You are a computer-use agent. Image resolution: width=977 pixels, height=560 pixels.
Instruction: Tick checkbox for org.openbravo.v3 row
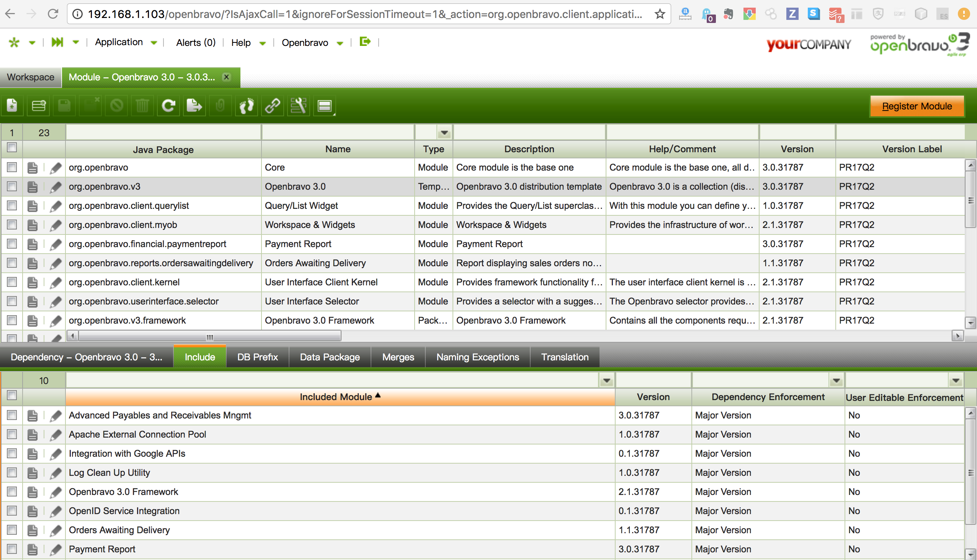(12, 187)
